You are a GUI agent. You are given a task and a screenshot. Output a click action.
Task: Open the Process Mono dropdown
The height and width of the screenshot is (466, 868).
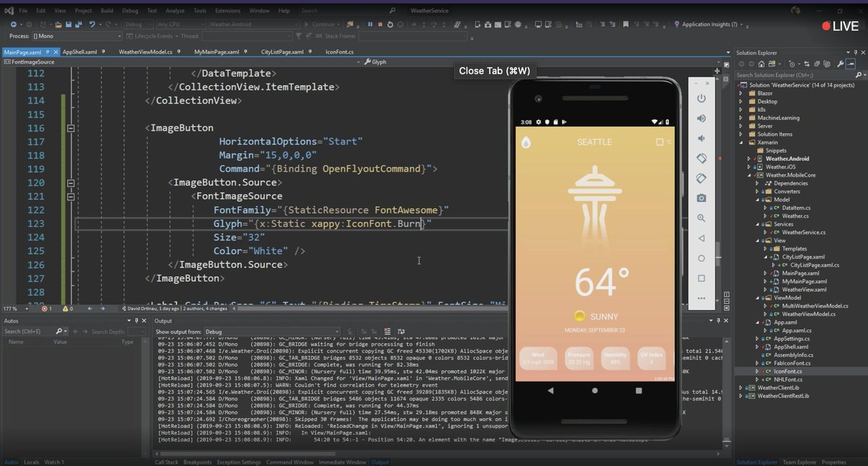76,35
